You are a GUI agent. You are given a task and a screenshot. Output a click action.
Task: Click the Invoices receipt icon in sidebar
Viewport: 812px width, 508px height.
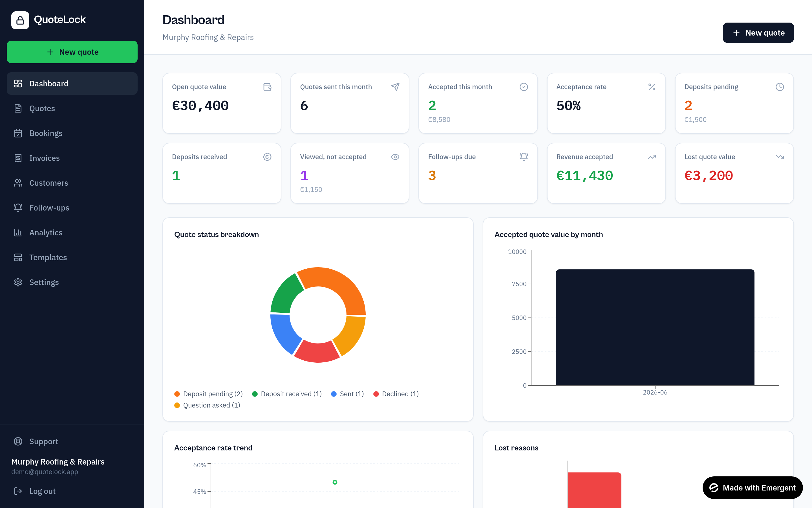coord(18,158)
